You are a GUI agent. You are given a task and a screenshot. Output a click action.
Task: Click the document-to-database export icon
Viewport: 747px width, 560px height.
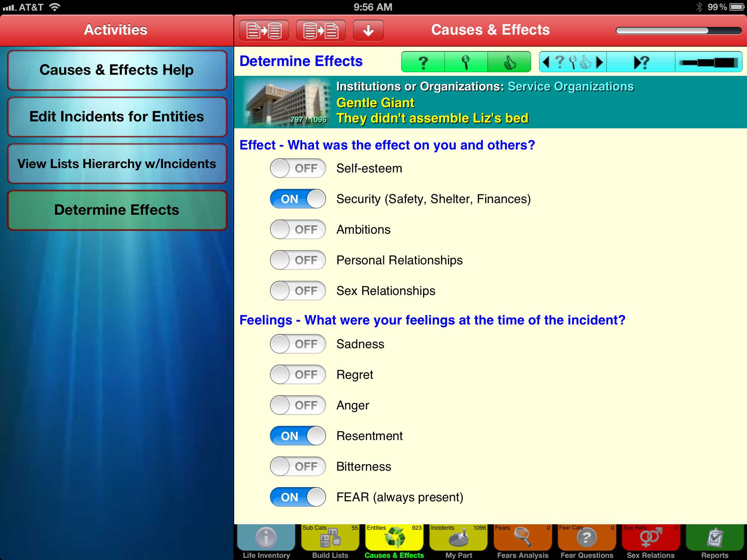point(264,30)
